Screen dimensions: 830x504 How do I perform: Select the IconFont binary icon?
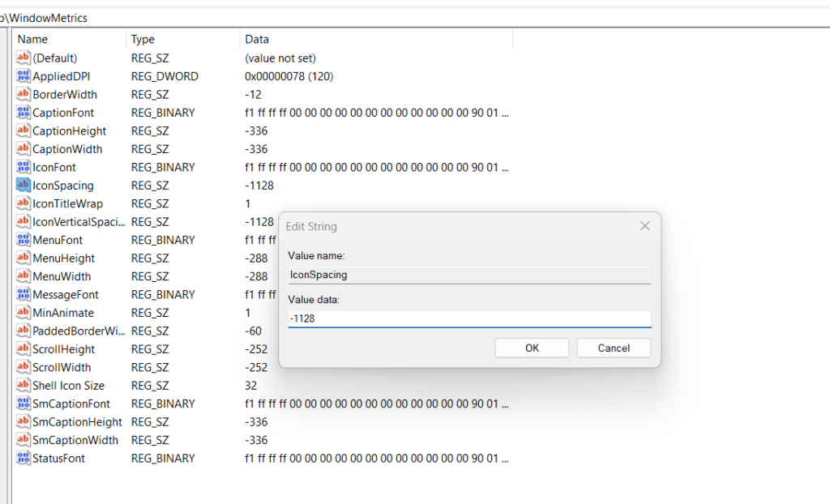coord(23,167)
